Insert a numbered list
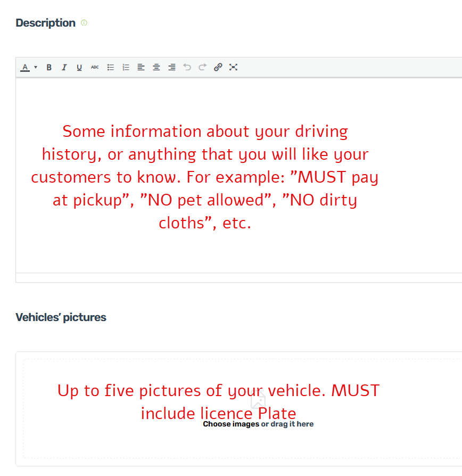 click(126, 67)
